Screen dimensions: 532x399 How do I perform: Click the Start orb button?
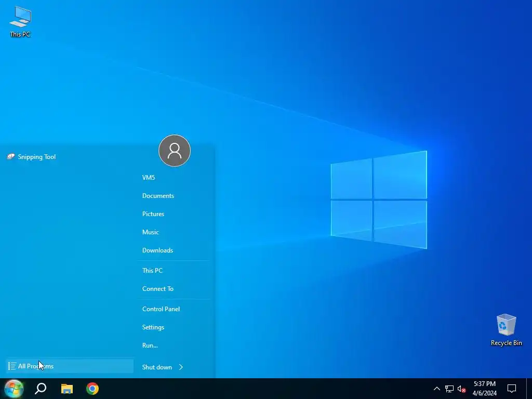point(14,389)
